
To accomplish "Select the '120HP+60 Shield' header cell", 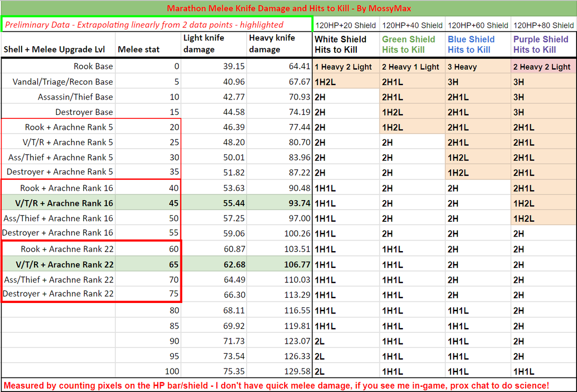I will click(478, 25).
